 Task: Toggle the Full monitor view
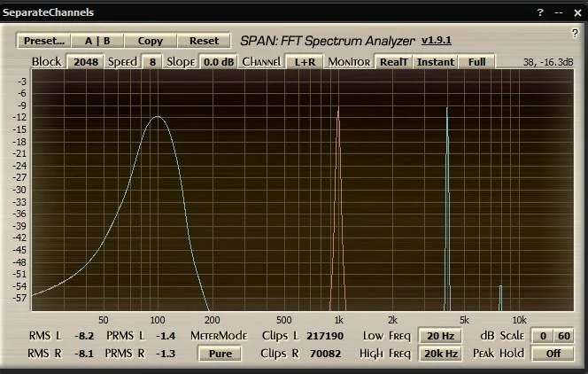[x=476, y=62]
